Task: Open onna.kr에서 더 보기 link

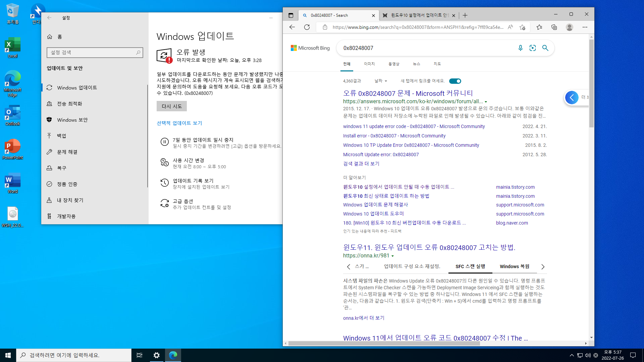Action: [x=364, y=318]
